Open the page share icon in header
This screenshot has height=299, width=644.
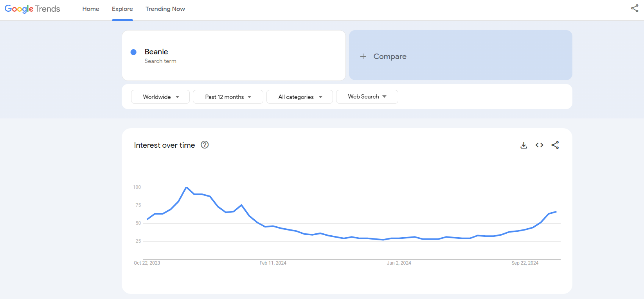click(x=635, y=8)
